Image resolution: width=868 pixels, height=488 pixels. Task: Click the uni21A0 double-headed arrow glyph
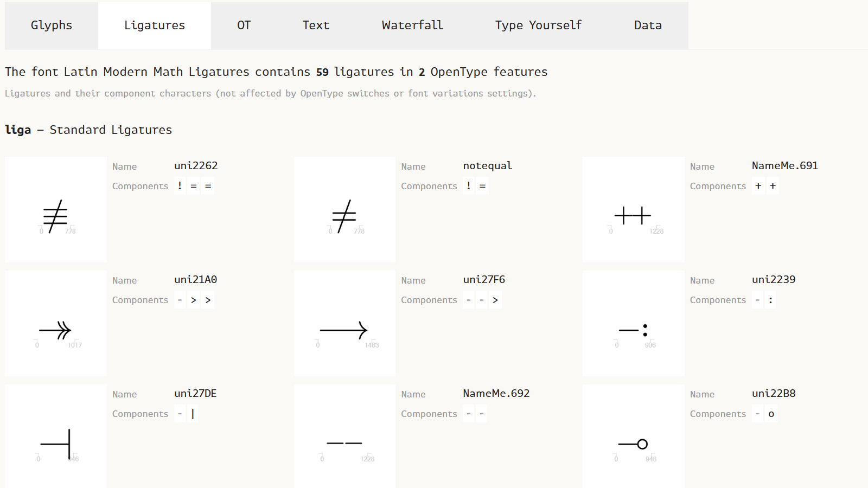tap(56, 324)
